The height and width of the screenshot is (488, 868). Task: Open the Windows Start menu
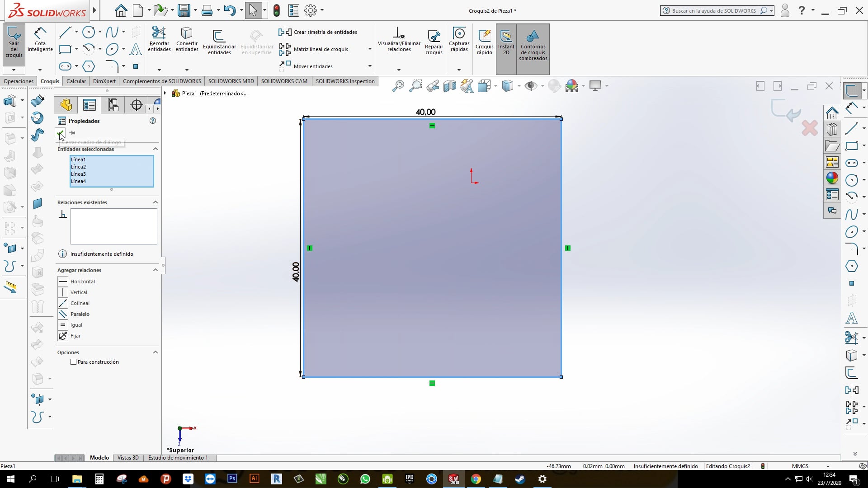tap(11, 479)
